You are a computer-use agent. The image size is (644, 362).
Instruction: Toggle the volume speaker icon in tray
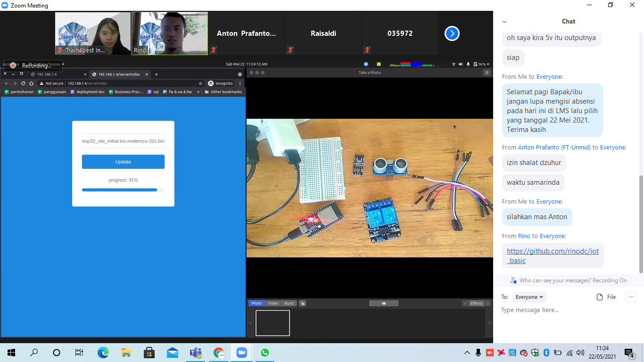coord(580,353)
